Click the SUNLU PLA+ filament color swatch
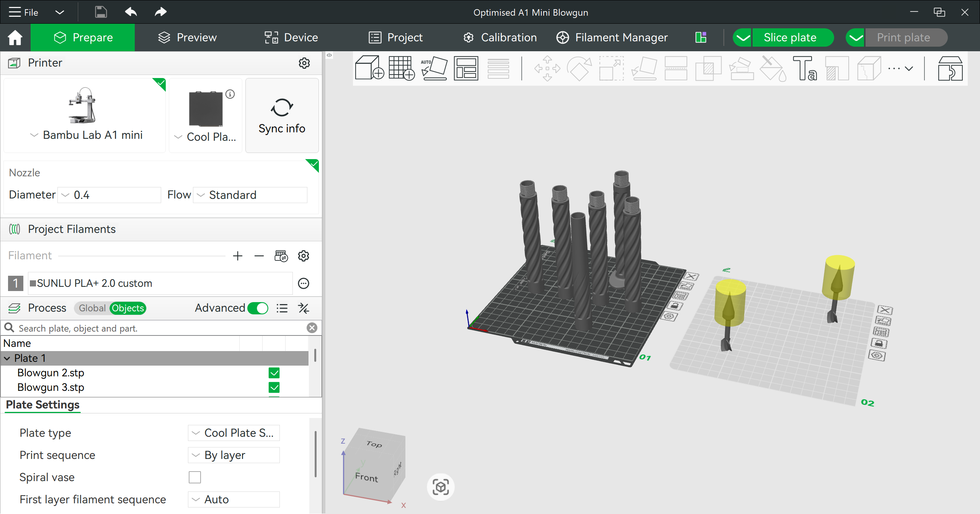Viewport: 980px width, 514px height. pos(33,283)
